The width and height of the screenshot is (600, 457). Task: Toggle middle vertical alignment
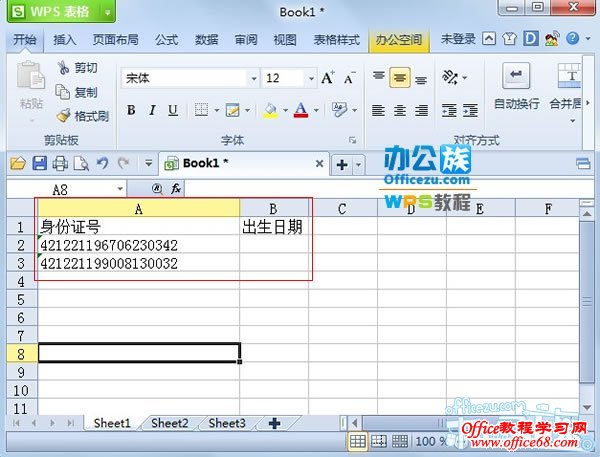(x=400, y=78)
